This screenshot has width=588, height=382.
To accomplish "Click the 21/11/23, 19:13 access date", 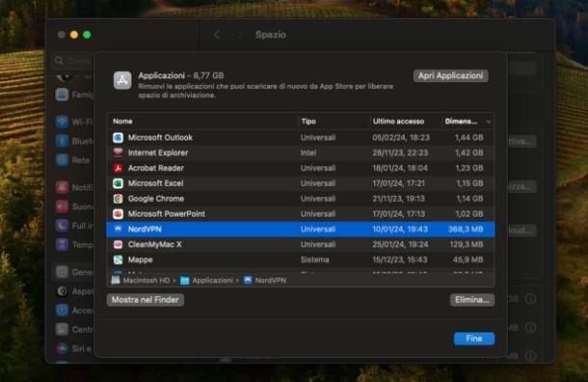I will pyautogui.click(x=399, y=199).
